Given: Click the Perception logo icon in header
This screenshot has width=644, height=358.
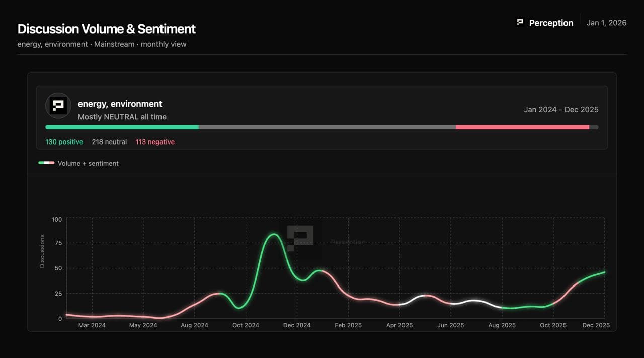Looking at the screenshot, I should [520, 22].
